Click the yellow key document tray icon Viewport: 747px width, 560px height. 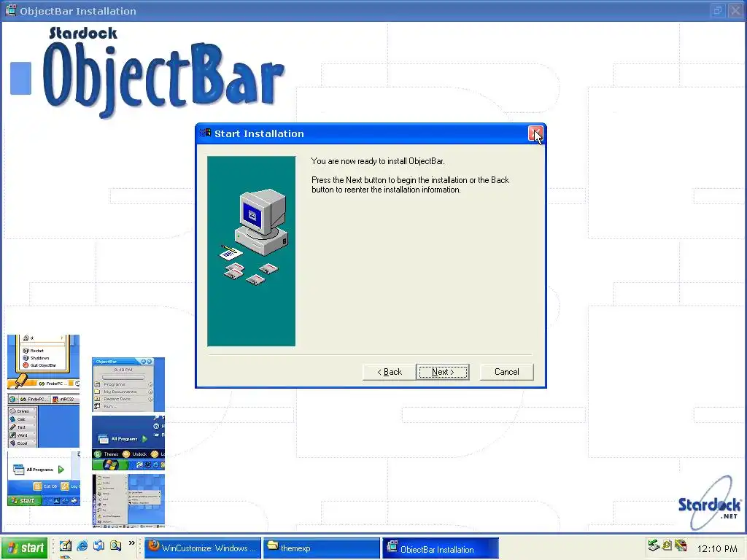coord(667,545)
